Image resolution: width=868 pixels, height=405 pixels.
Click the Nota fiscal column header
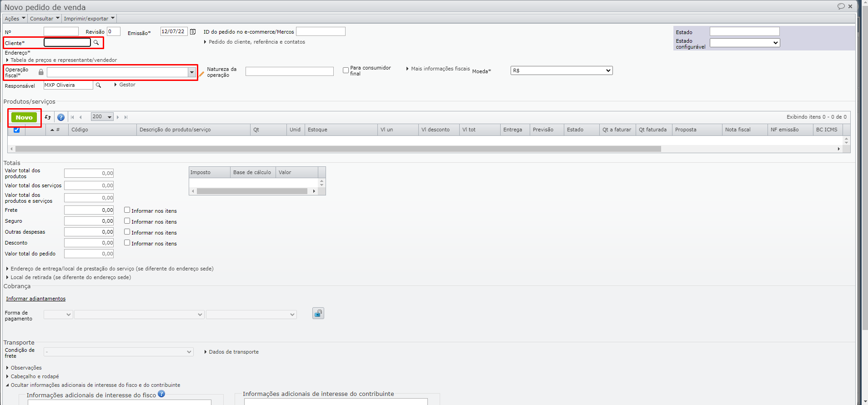coord(745,130)
